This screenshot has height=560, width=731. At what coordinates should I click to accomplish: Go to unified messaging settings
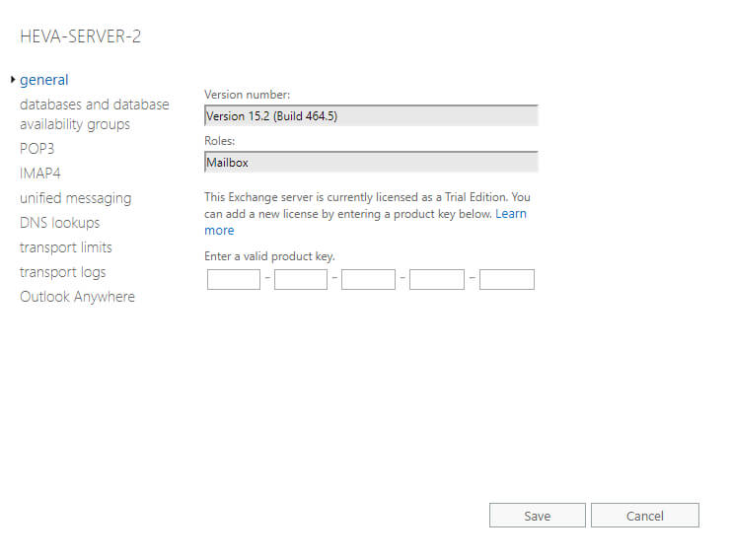pyautogui.click(x=76, y=198)
